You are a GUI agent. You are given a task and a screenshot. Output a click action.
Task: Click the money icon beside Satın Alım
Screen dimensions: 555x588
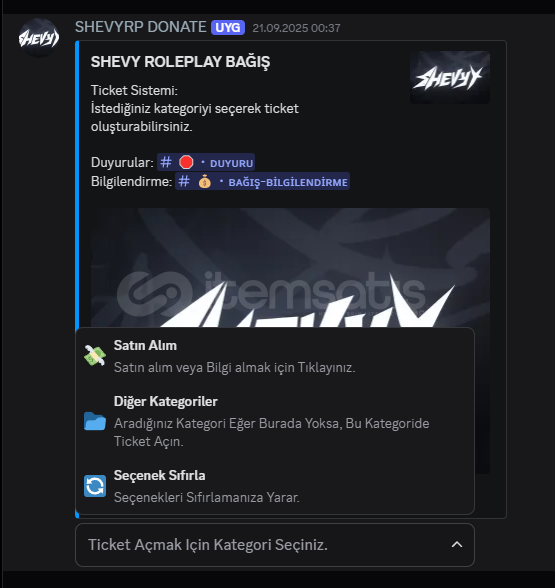coord(95,356)
